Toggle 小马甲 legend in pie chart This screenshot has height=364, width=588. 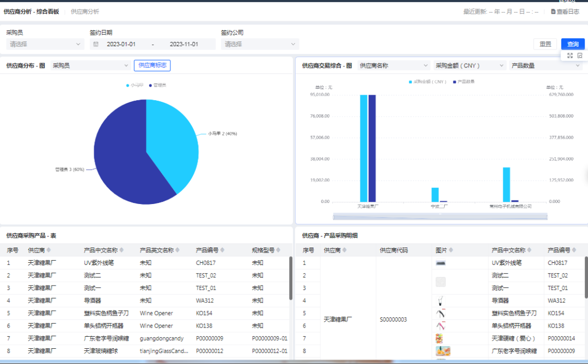click(134, 85)
